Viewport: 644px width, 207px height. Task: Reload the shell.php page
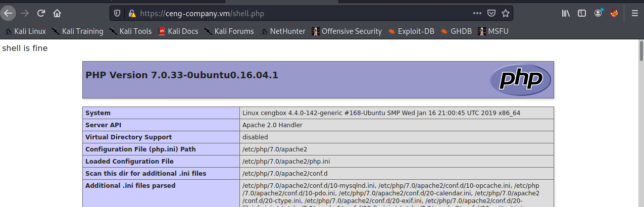click(41, 13)
